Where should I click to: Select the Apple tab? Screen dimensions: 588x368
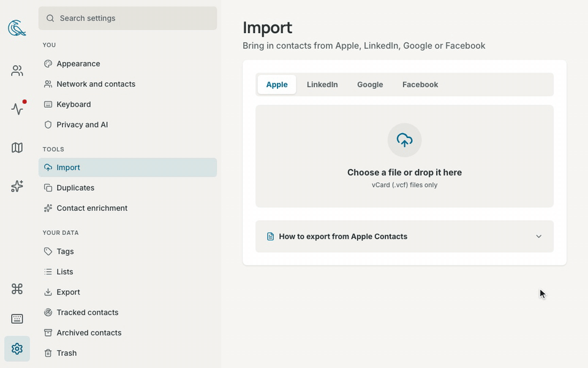pos(277,85)
